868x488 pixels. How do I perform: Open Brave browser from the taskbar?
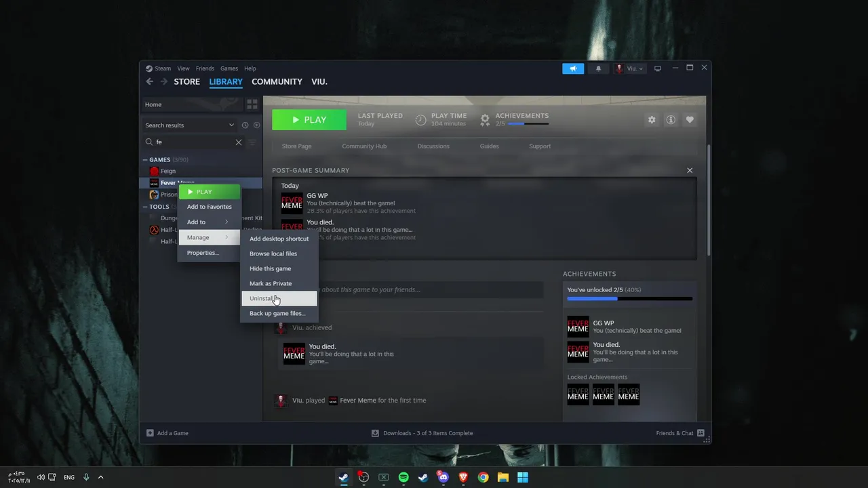(463, 477)
